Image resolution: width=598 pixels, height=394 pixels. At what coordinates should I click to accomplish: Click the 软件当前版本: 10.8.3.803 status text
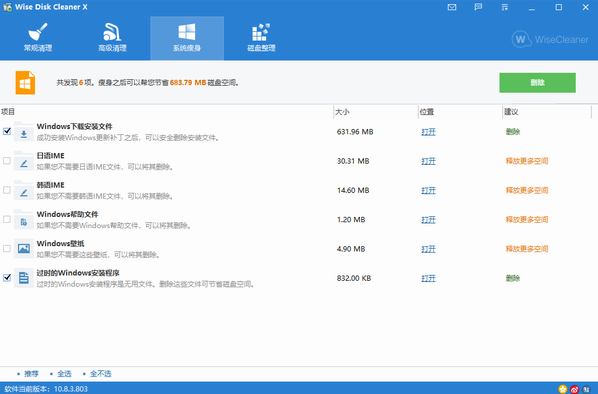pos(46,389)
